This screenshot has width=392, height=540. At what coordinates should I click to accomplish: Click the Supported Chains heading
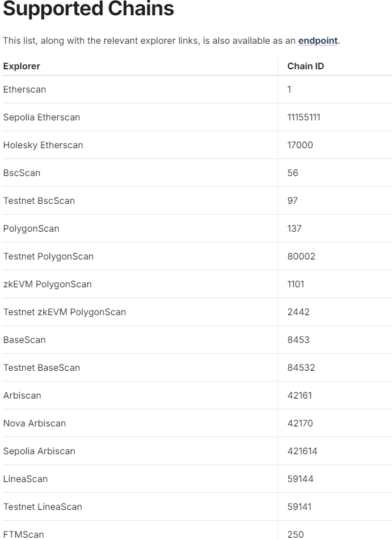pos(88,10)
